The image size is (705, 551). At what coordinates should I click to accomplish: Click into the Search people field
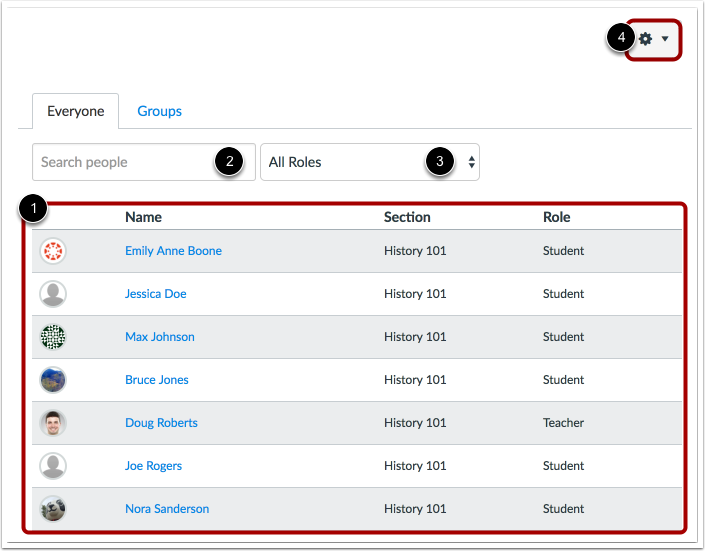click(143, 162)
